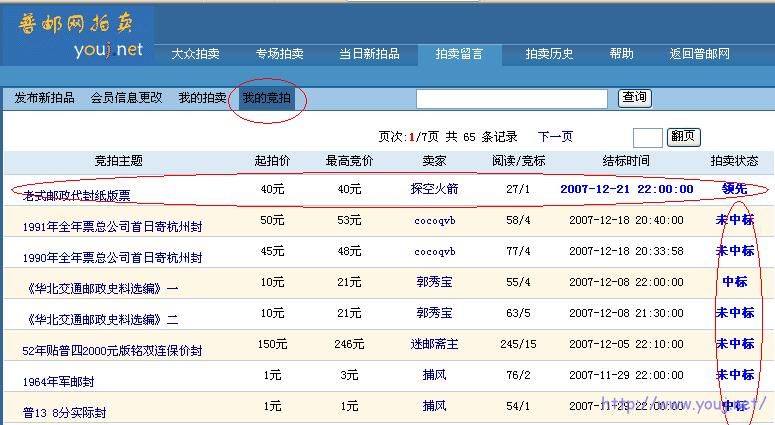Select the 拍卖留言 tab
Screen dimensions: 775x425
459,54
